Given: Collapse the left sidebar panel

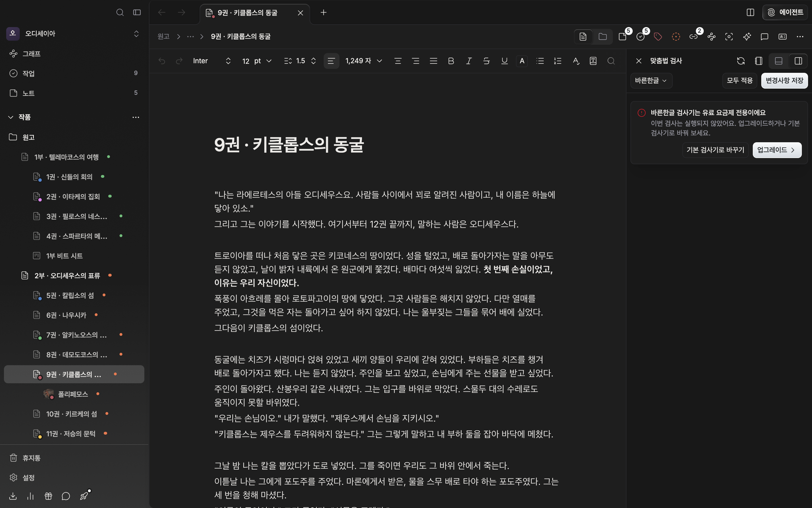Looking at the screenshot, I should 137,12.
